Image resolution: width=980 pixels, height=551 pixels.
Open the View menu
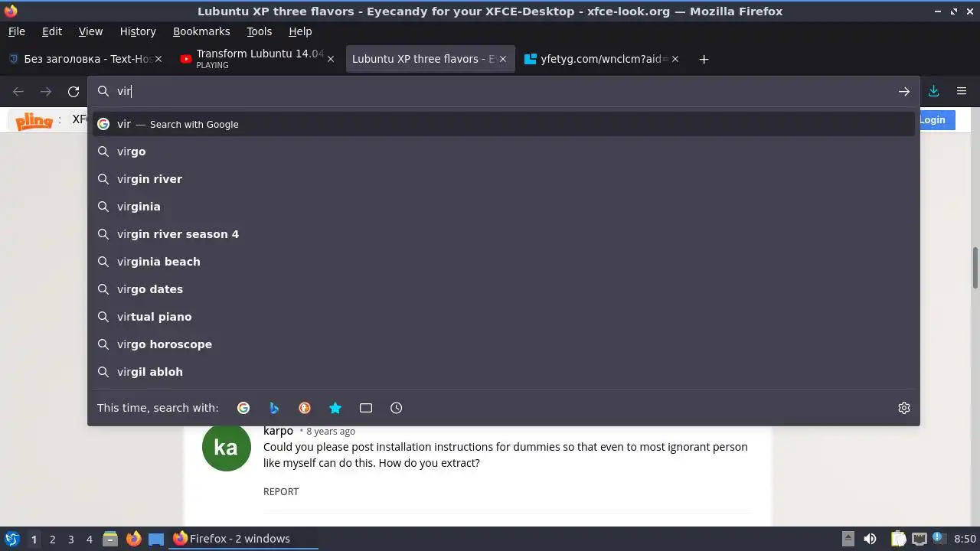(x=90, y=31)
